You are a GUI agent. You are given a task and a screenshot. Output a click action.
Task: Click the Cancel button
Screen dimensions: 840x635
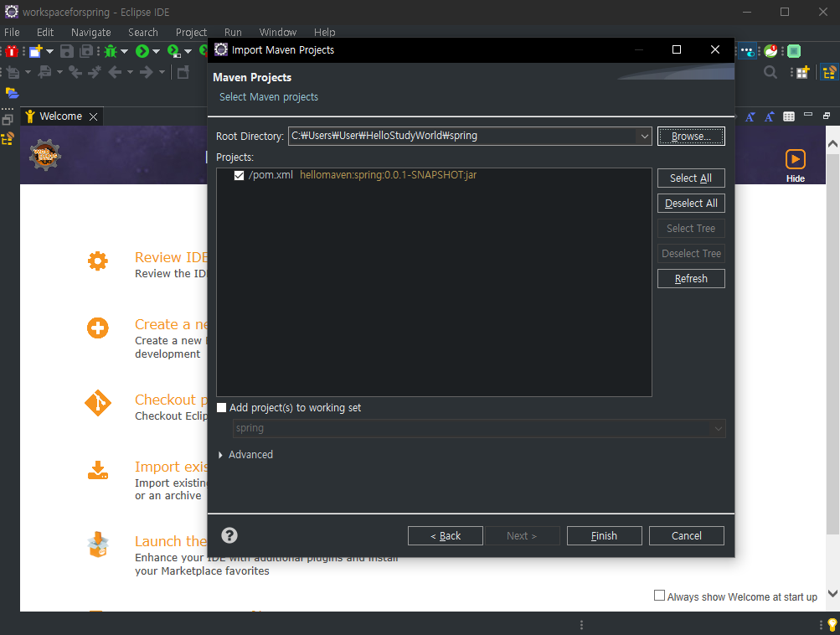686,536
